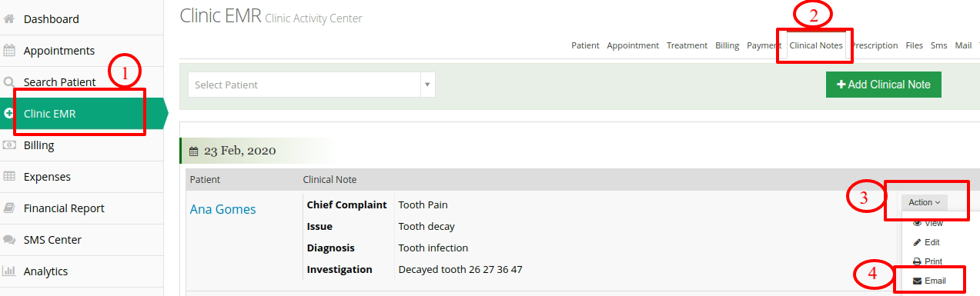Viewport: 980px width, 296px height.
Task: Go to the Treatment tab
Action: click(x=687, y=45)
